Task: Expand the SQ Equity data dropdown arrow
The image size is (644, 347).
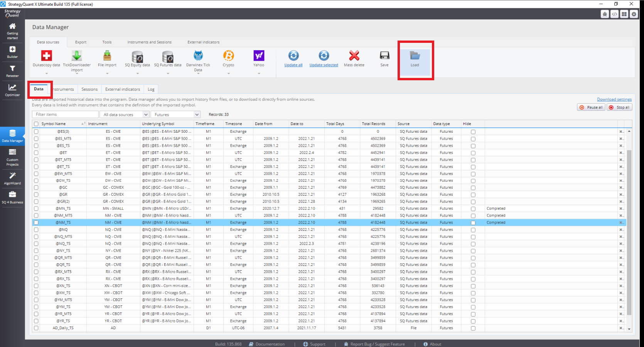Action: pos(137,73)
